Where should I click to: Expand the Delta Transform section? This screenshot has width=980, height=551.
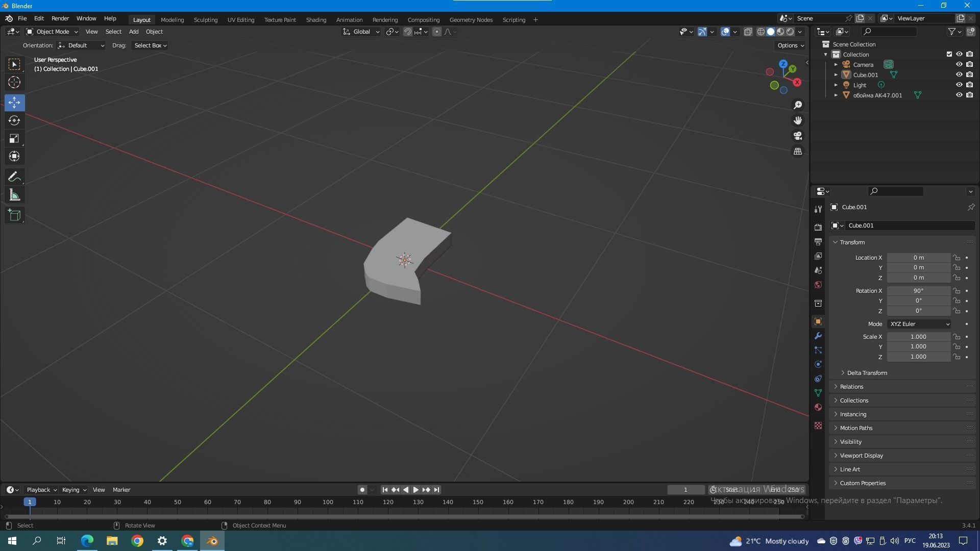pyautogui.click(x=866, y=373)
